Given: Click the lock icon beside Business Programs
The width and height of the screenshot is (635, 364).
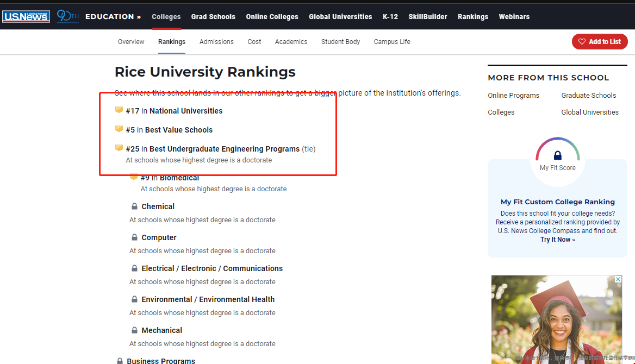Looking at the screenshot, I should tap(120, 361).
